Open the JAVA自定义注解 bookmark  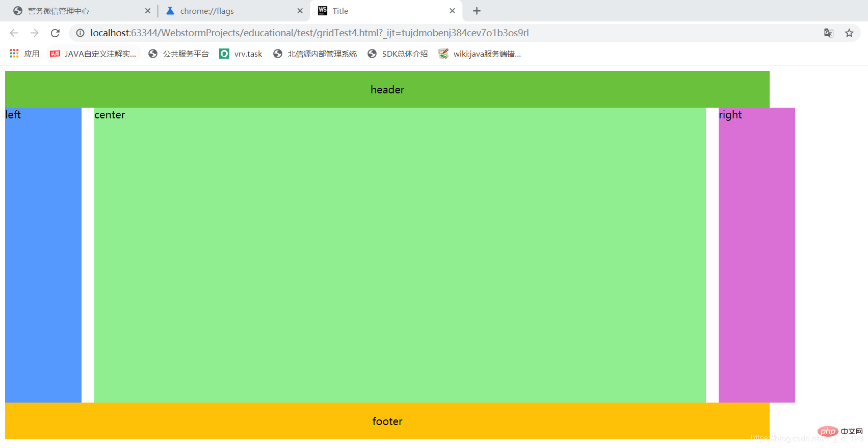pos(93,54)
